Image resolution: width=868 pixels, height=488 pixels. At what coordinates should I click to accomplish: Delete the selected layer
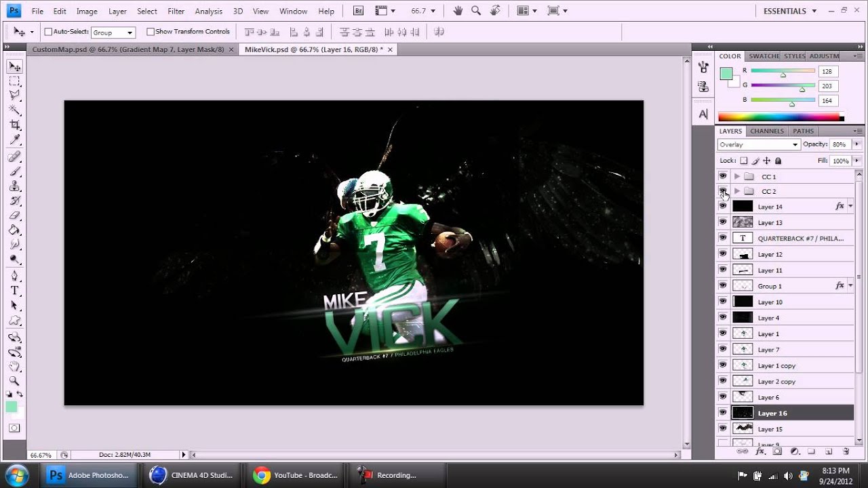(846, 451)
